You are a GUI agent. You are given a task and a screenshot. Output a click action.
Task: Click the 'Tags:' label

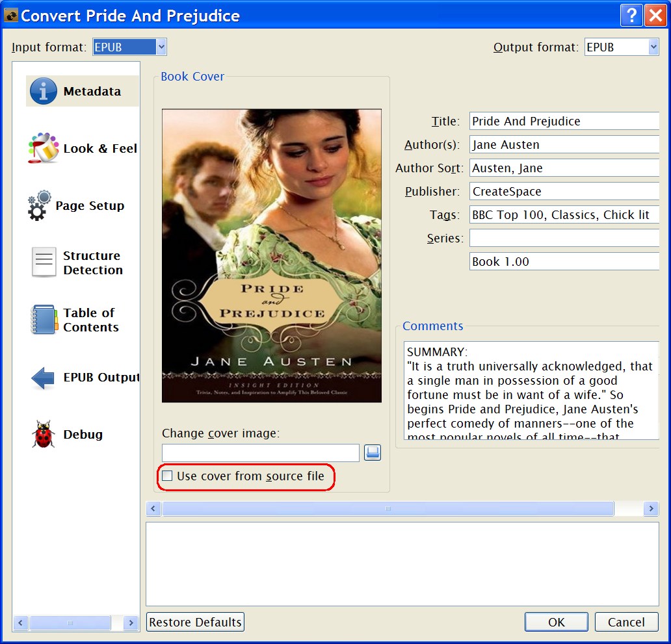[x=445, y=214]
